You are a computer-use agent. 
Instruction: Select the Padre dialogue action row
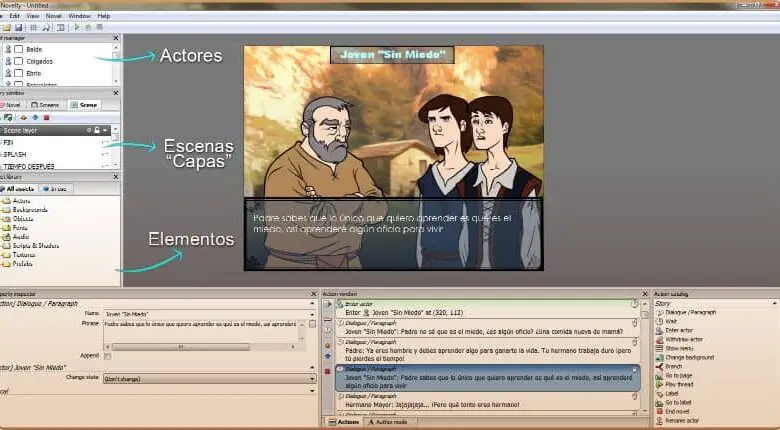488,350
